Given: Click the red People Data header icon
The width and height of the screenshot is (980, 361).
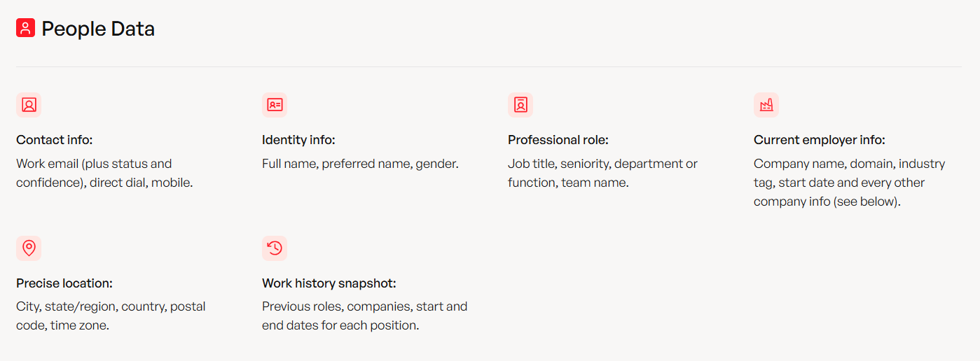Looking at the screenshot, I should (x=25, y=28).
